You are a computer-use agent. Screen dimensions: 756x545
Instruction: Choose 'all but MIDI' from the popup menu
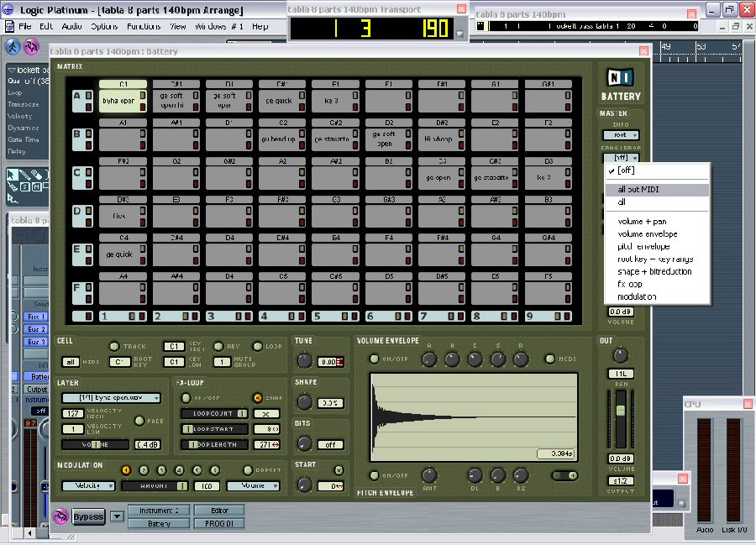(638, 190)
